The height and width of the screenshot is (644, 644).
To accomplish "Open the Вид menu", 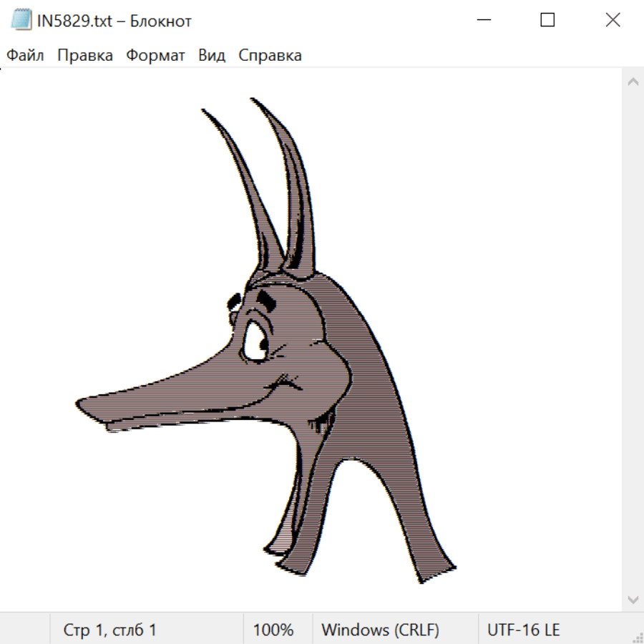I will click(212, 56).
